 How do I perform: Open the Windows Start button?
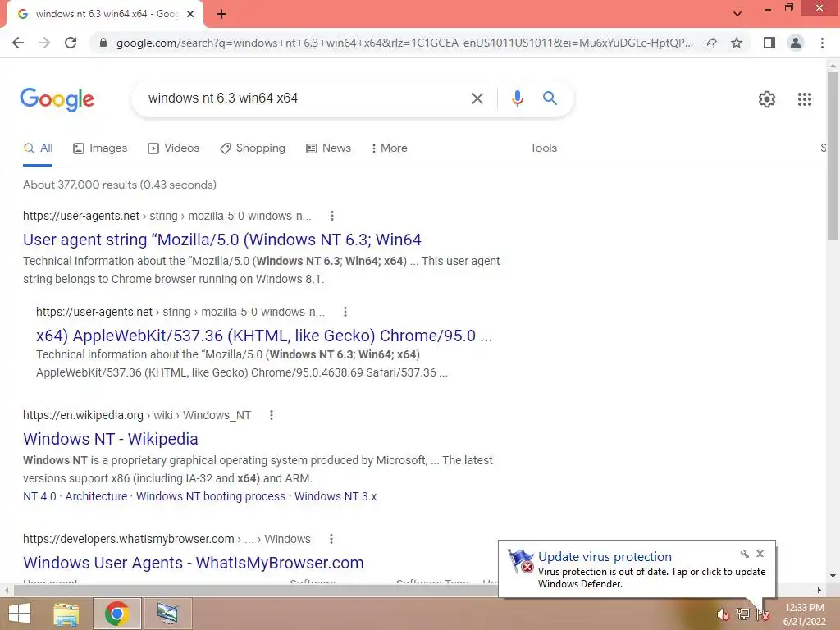click(20, 614)
